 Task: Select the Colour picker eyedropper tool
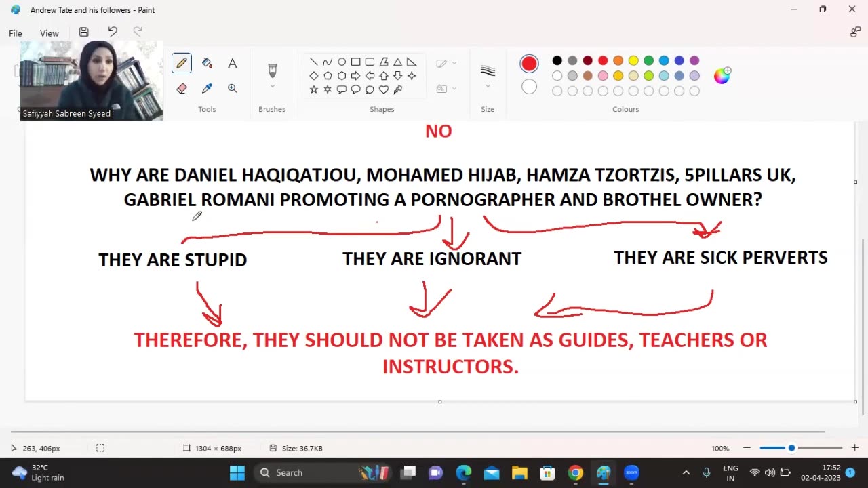coord(207,88)
